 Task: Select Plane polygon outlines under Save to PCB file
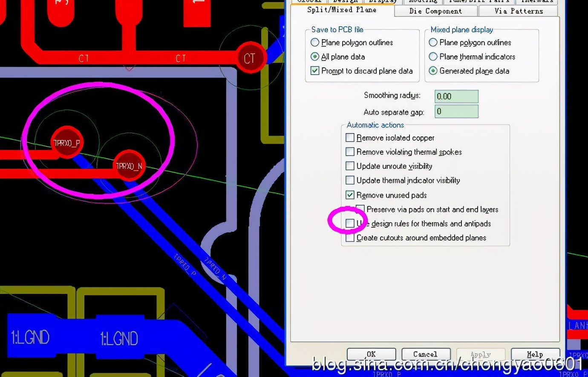[x=315, y=43]
